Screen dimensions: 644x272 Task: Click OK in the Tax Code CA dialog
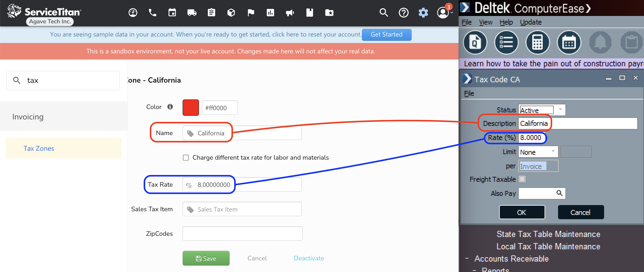coord(522,212)
